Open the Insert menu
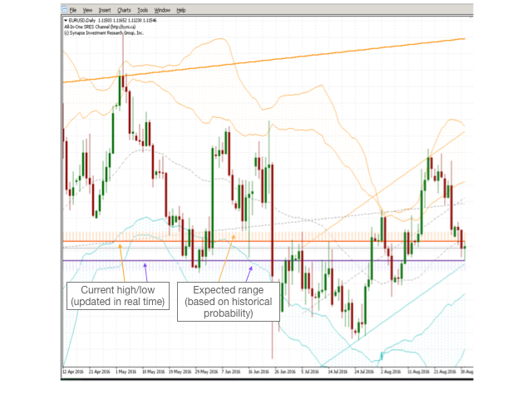 pyautogui.click(x=105, y=10)
